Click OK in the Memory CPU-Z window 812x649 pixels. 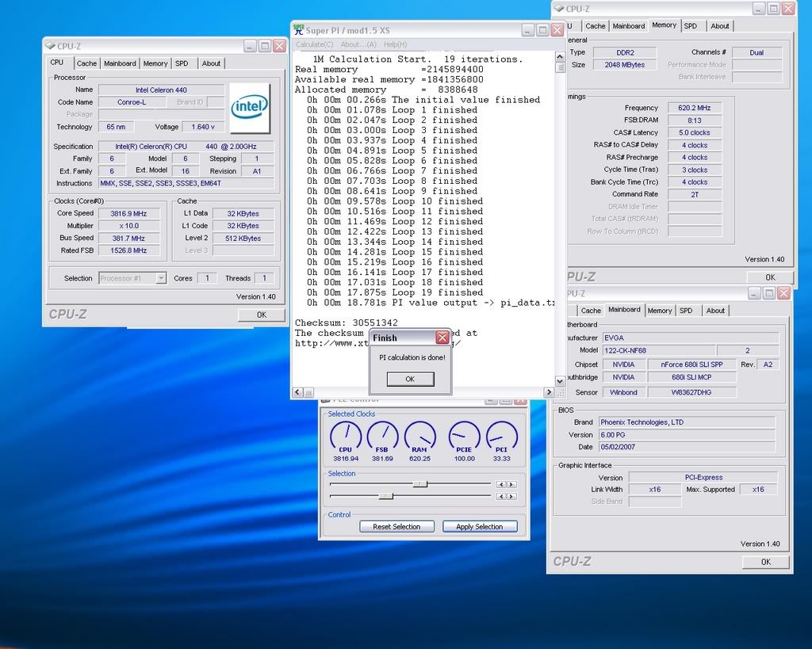[770, 277]
